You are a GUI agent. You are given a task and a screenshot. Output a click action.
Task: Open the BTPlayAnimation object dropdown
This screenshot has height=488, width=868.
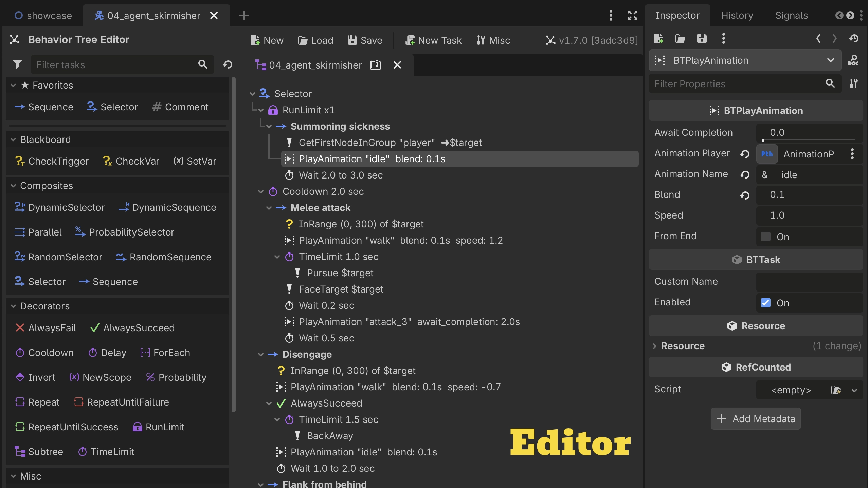click(x=745, y=60)
